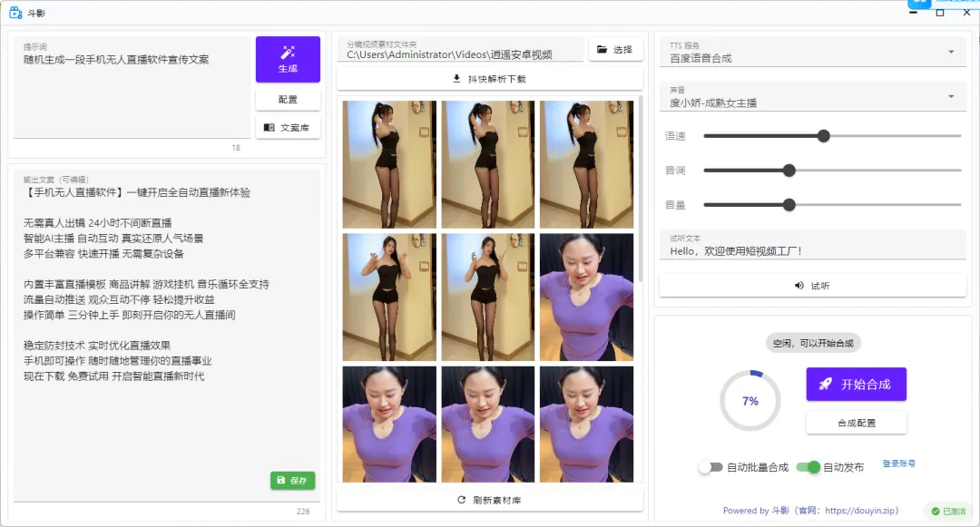The height and width of the screenshot is (527, 980).
Task: Click the folder 选择 icon to pick videos
Action: pyautogui.click(x=615, y=50)
